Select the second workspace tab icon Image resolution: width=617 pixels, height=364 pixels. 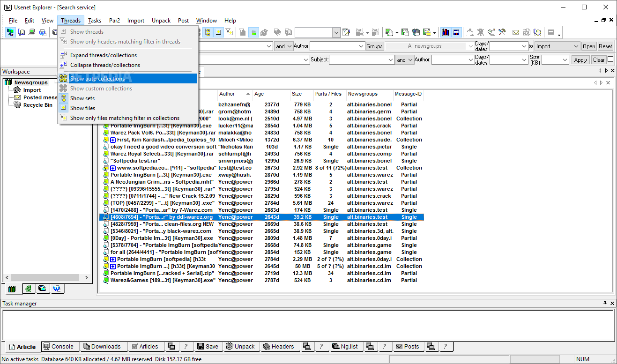pos(28,289)
